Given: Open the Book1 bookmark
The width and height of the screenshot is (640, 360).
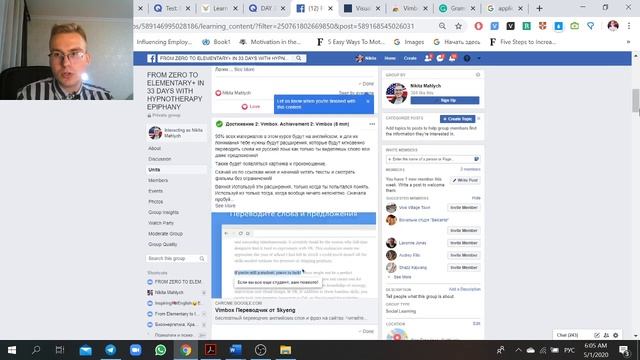Looking at the screenshot, I should tap(216, 42).
